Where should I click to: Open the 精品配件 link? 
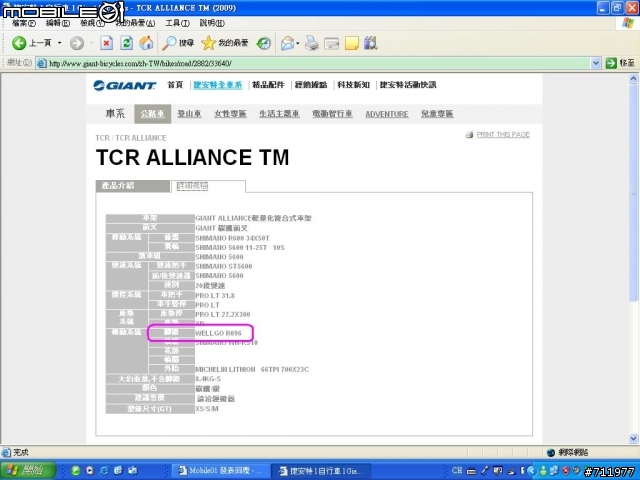268,85
